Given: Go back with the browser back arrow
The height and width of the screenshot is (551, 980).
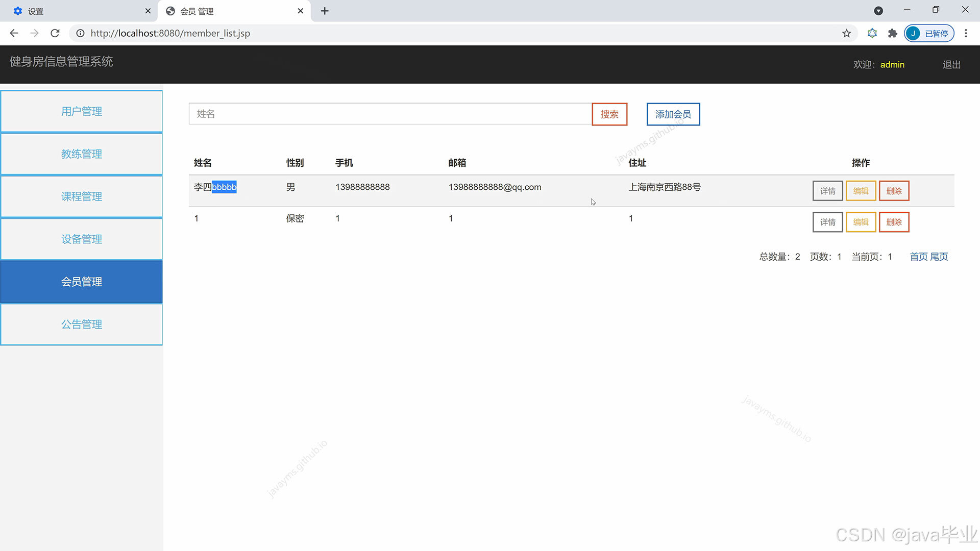Looking at the screenshot, I should point(14,33).
